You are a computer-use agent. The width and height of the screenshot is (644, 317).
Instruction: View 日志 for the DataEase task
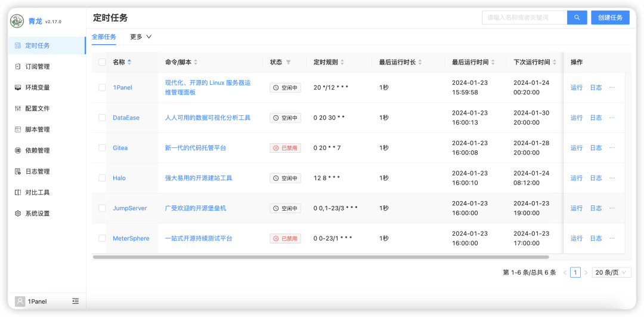(x=596, y=118)
